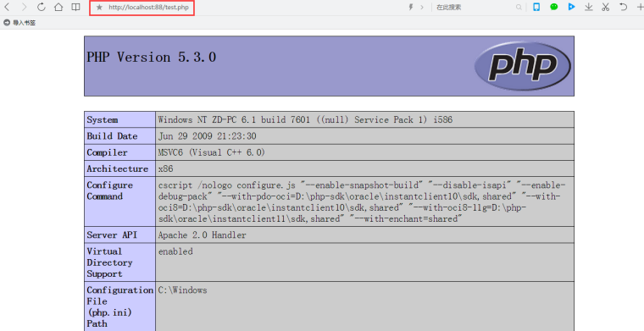
Task: Click the x86 architecture value
Action: 165,168
